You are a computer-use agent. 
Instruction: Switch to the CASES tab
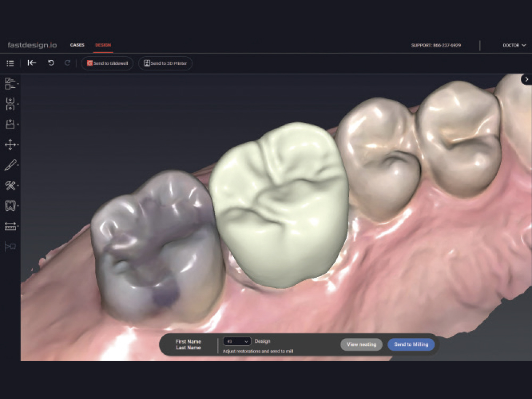tap(77, 45)
